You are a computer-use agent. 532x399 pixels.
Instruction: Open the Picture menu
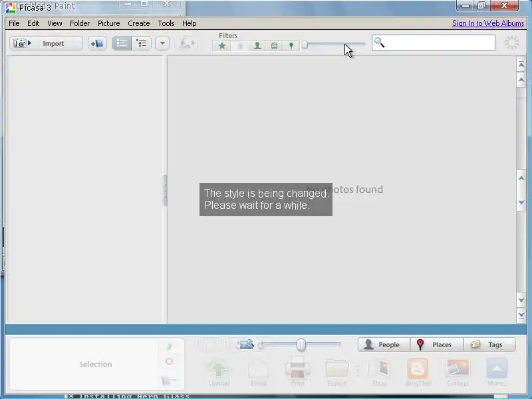[x=108, y=23]
